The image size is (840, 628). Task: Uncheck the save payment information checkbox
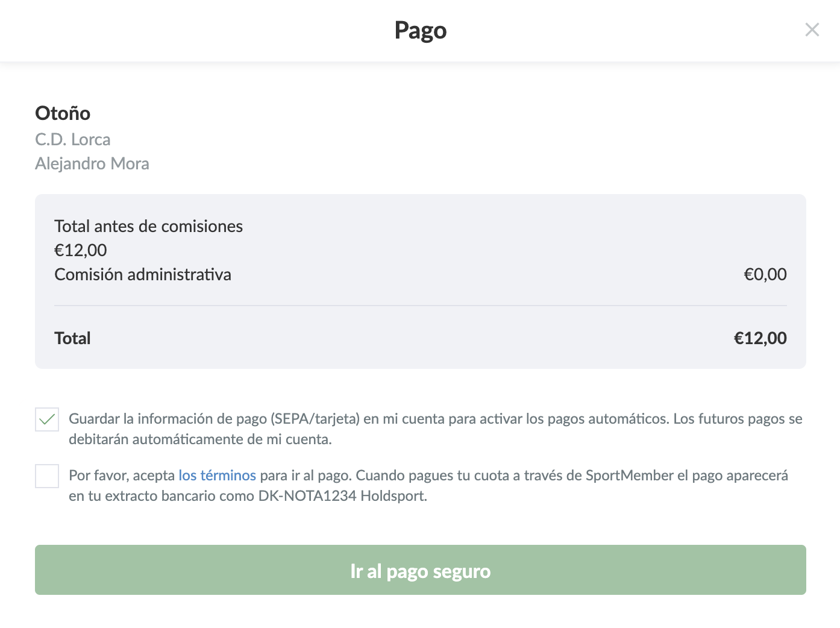click(47, 419)
